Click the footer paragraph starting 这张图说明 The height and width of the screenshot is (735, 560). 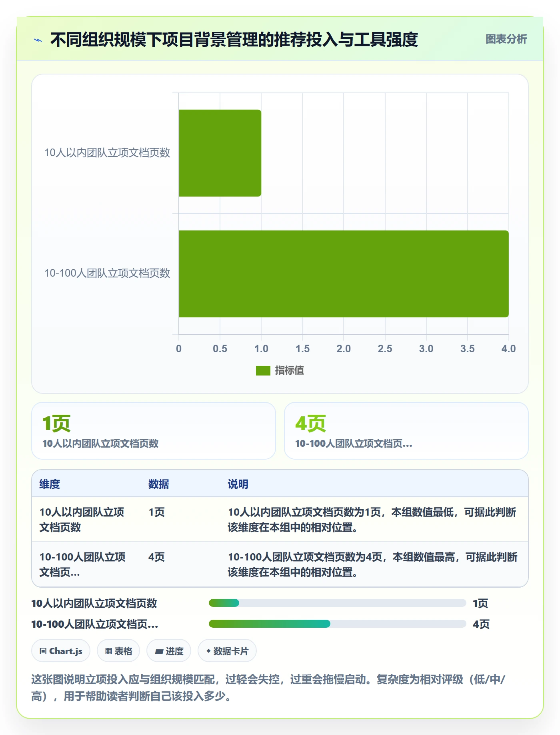pyautogui.click(x=268, y=688)
